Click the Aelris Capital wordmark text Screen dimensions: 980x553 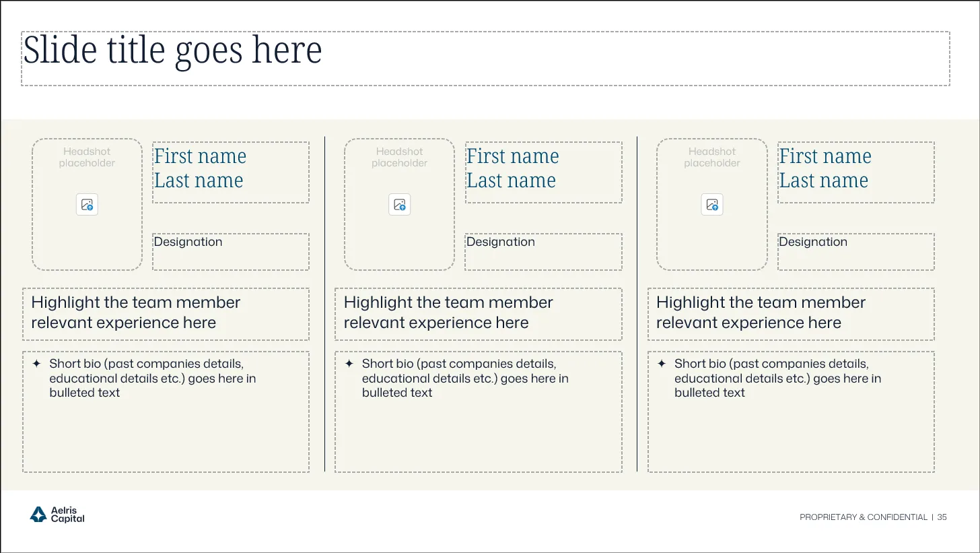click(68, 515)
